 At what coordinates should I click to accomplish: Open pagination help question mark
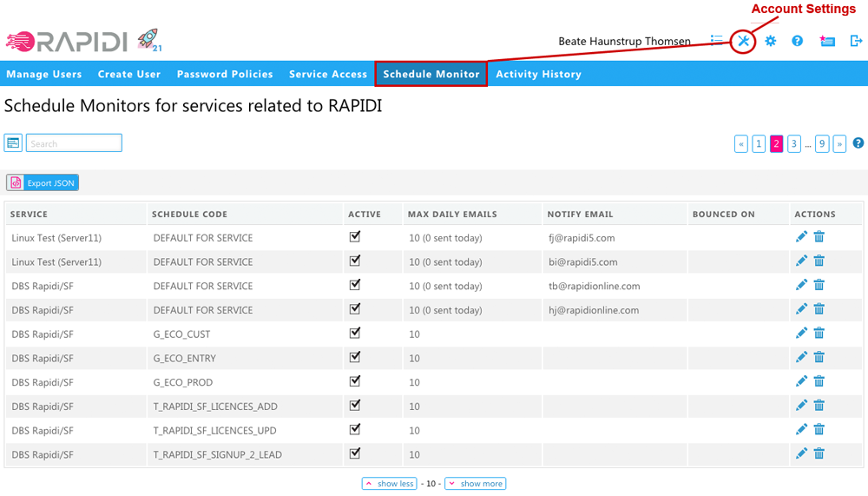click(858, 143)
